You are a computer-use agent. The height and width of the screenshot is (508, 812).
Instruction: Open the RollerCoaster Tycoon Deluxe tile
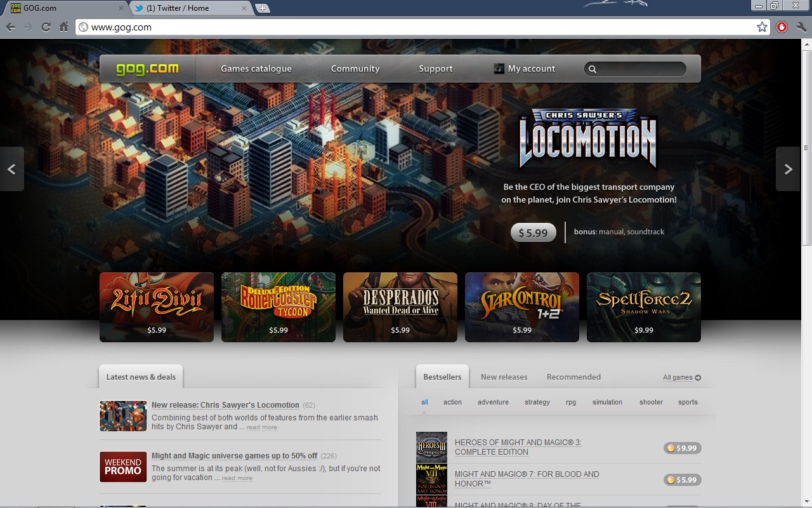coord(278,307)
